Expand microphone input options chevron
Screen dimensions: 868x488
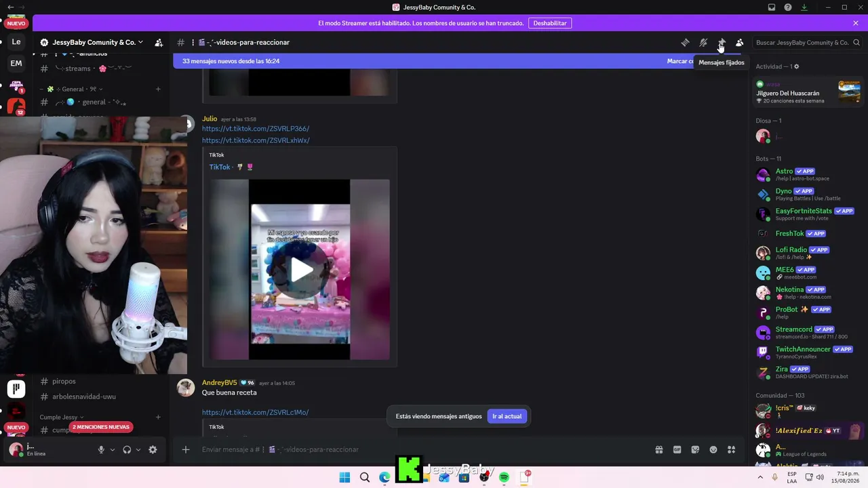pos(113,449)
